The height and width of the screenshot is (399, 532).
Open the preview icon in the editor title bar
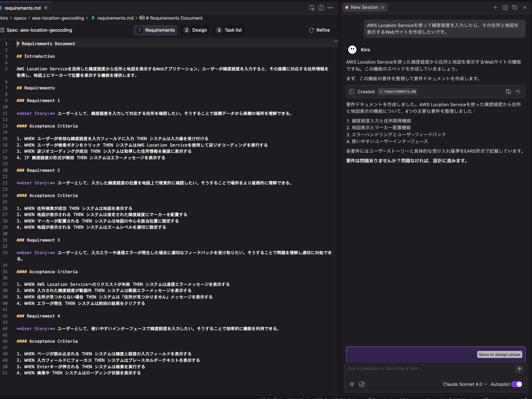312,8
